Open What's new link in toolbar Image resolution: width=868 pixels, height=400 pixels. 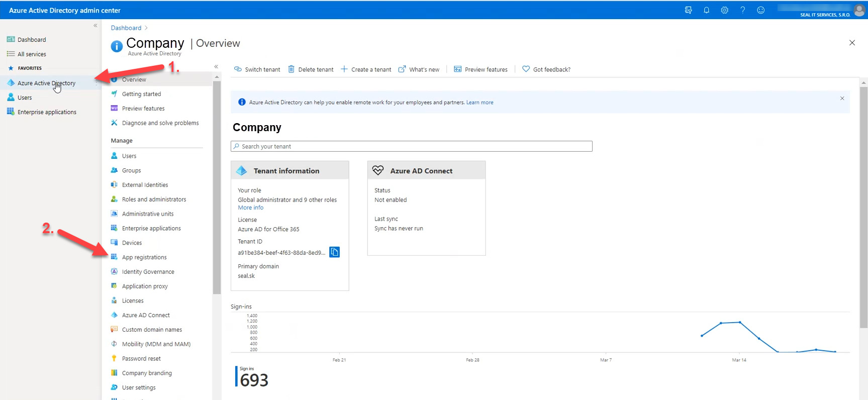pyautogui.click(x=419, y=69)
